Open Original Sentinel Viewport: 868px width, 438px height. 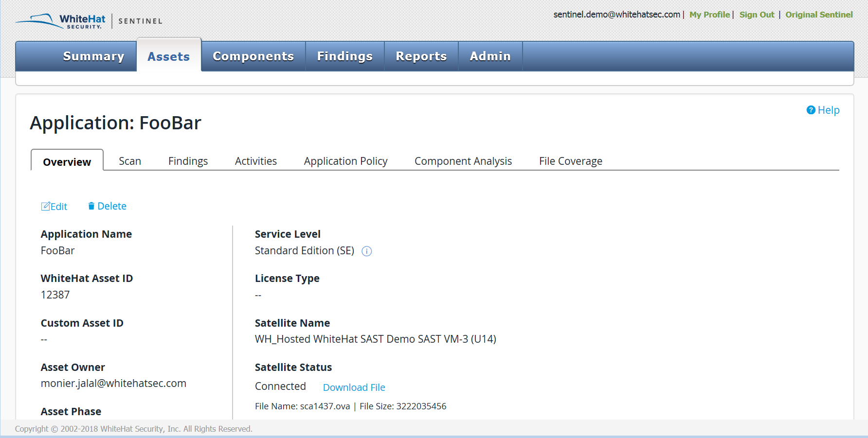point(819,14)
